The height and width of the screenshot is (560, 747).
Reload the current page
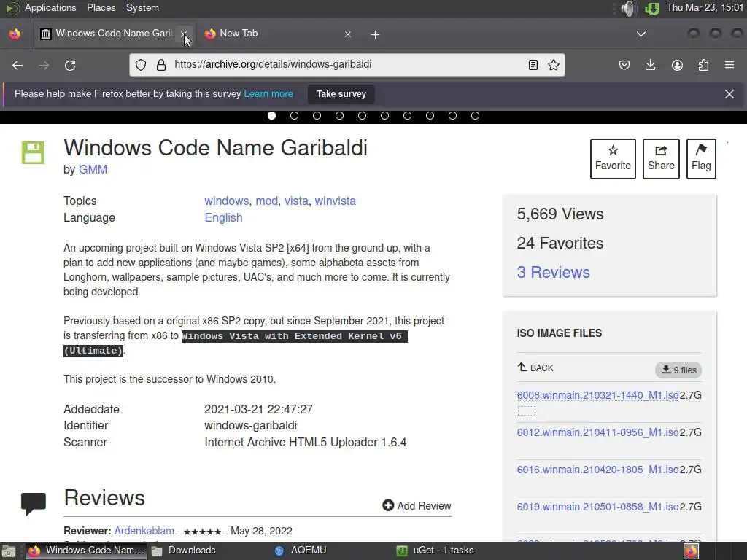tap(70, 65)
